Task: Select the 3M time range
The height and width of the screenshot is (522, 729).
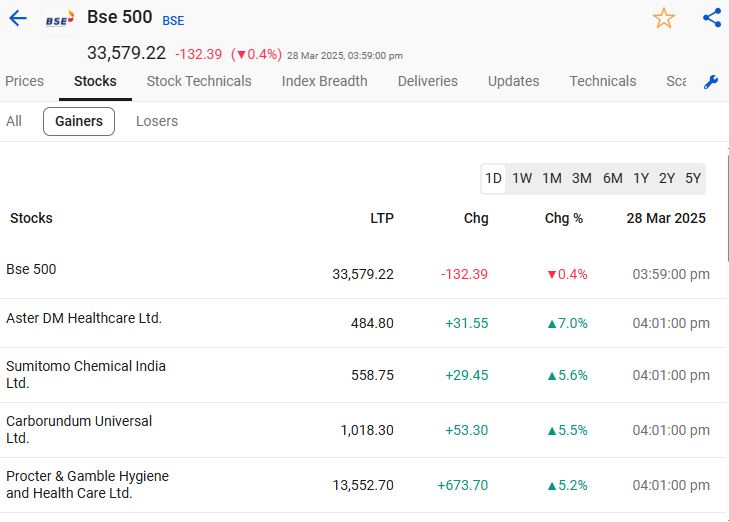Action: coord(581,178)
